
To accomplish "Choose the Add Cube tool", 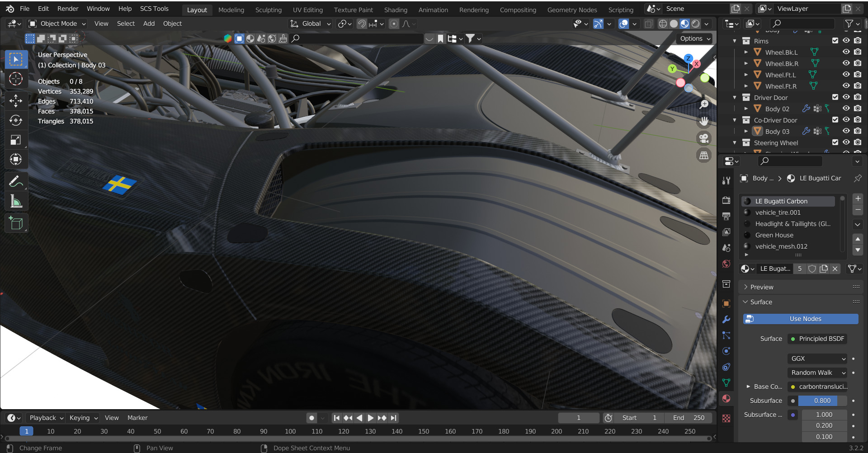I will 16,223.
